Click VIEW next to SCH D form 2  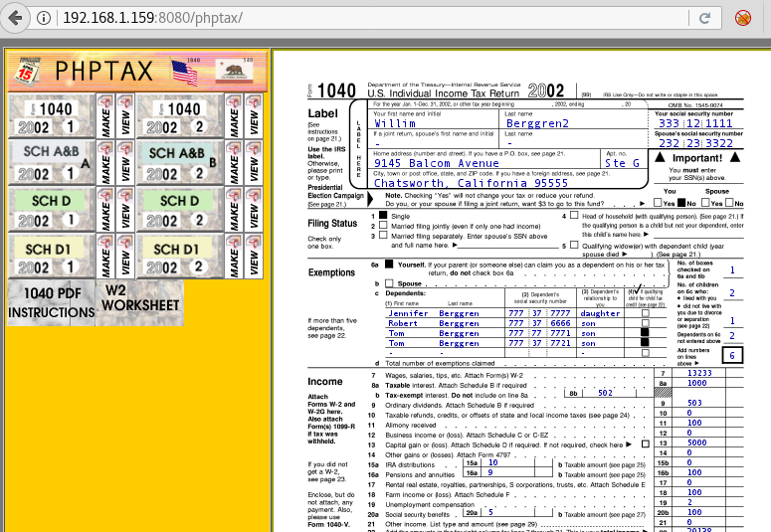(x=254, y=210)
